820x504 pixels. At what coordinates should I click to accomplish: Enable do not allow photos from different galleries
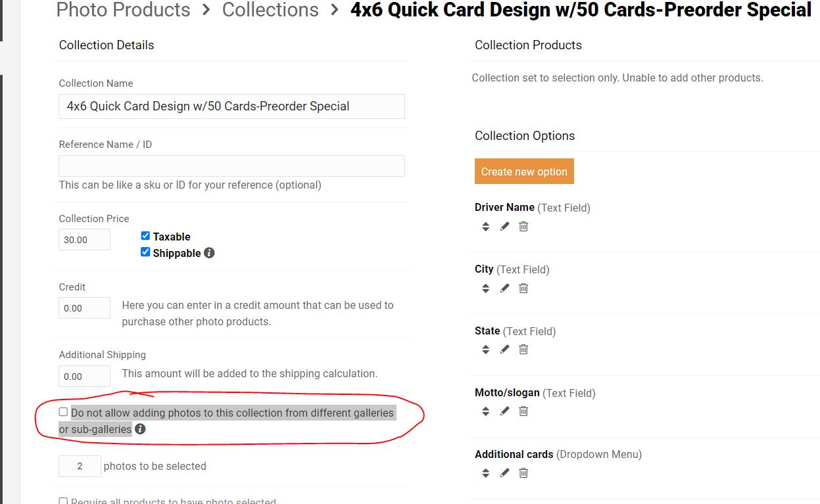63,412
